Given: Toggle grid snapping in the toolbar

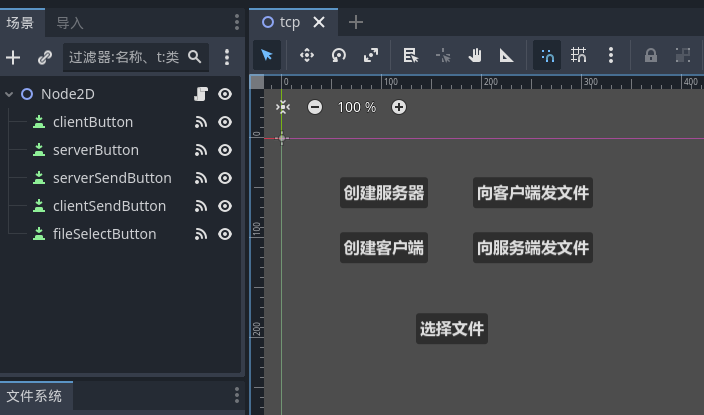Looking at the screenshot, I should pyautogui.click(x=579, y=56).
